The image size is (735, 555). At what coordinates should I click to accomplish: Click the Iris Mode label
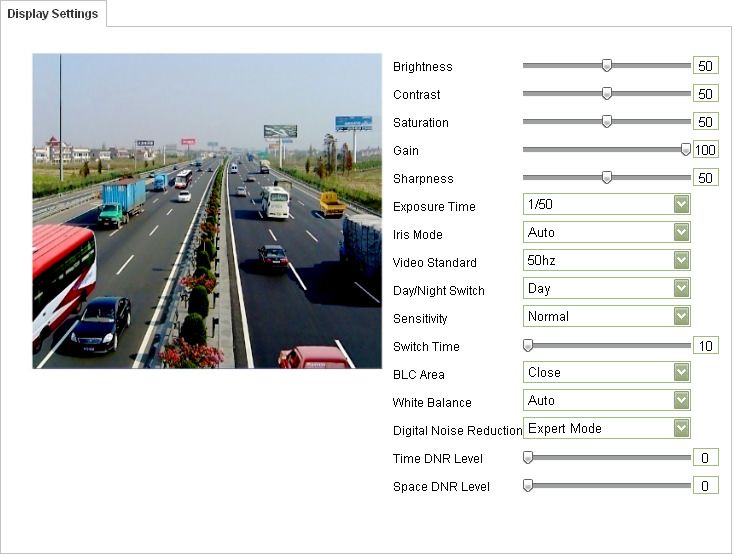pyautogui.click(x=418, y=234)
